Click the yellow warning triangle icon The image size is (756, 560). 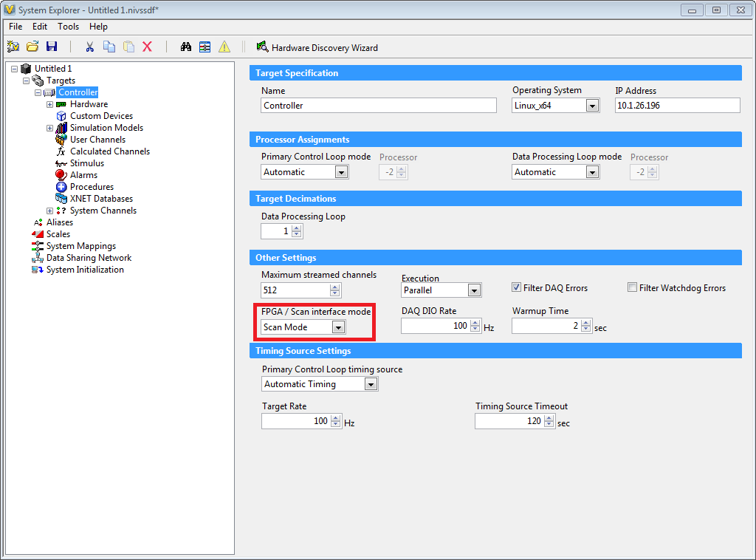(224, 47)
